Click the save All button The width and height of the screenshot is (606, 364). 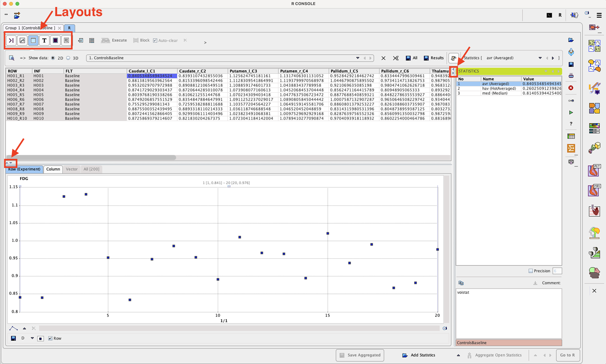pyautogui.click(x=412, y=58)
